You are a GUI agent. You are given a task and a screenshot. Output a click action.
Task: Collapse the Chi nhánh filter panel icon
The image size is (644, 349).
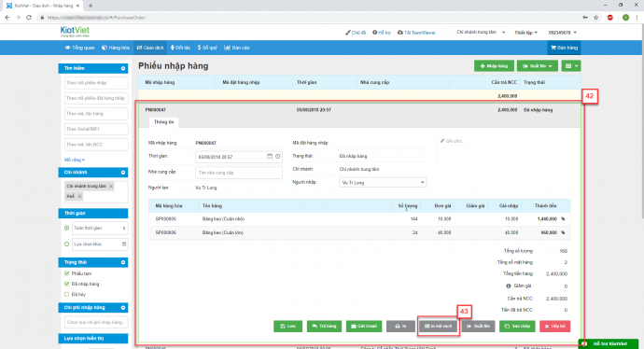pyautogui.click(x=123, y=173)
